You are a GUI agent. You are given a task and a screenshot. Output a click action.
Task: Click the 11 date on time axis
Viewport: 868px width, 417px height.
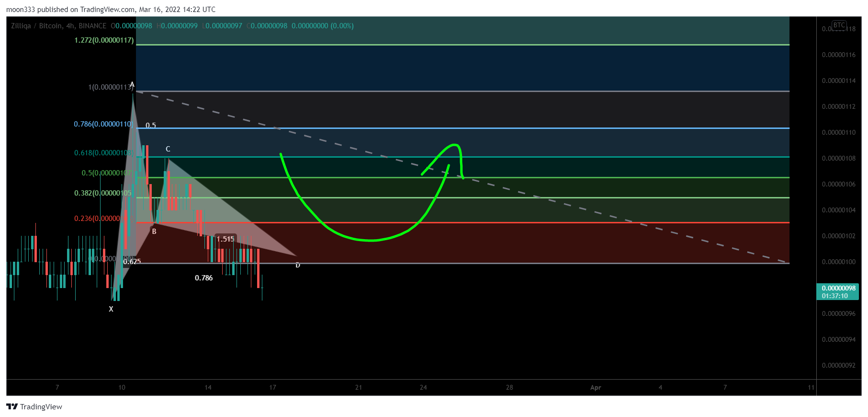tap(811, 387)
